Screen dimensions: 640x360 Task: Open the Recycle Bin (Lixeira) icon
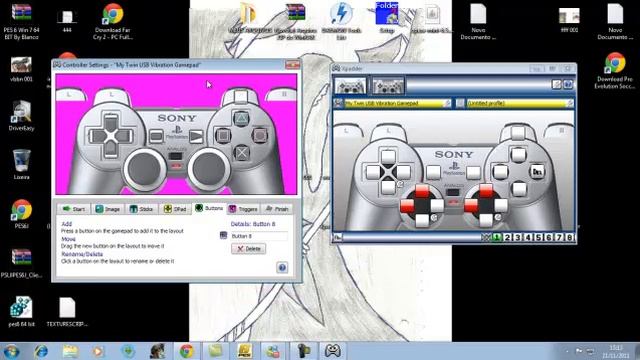pos(21,164)
